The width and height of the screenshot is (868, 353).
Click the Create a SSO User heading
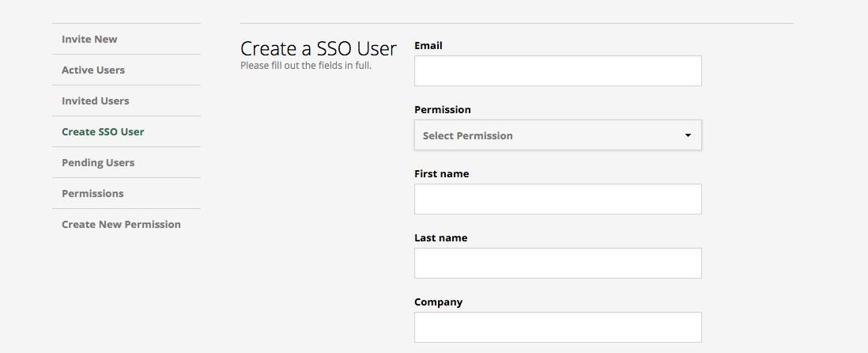point(319,49)
